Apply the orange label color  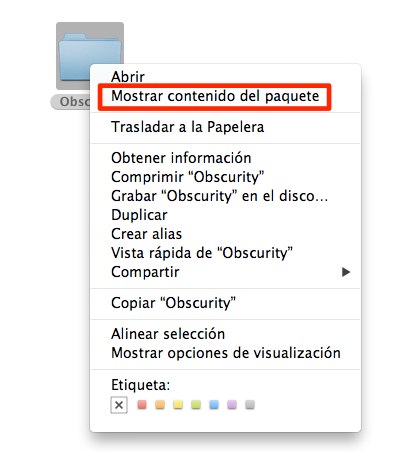[x=160, y=405]
